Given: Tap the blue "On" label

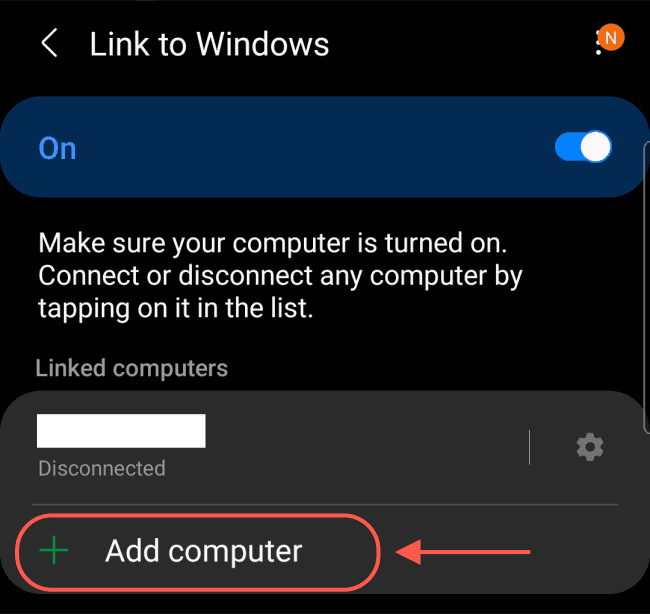Looking at the screenshot, I should (x=57, y=148).
